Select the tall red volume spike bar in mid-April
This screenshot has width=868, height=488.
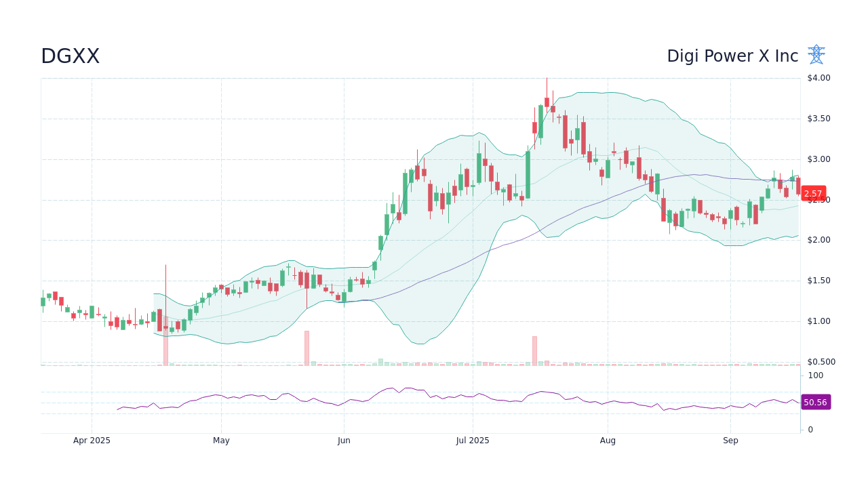tap(165, 349)
